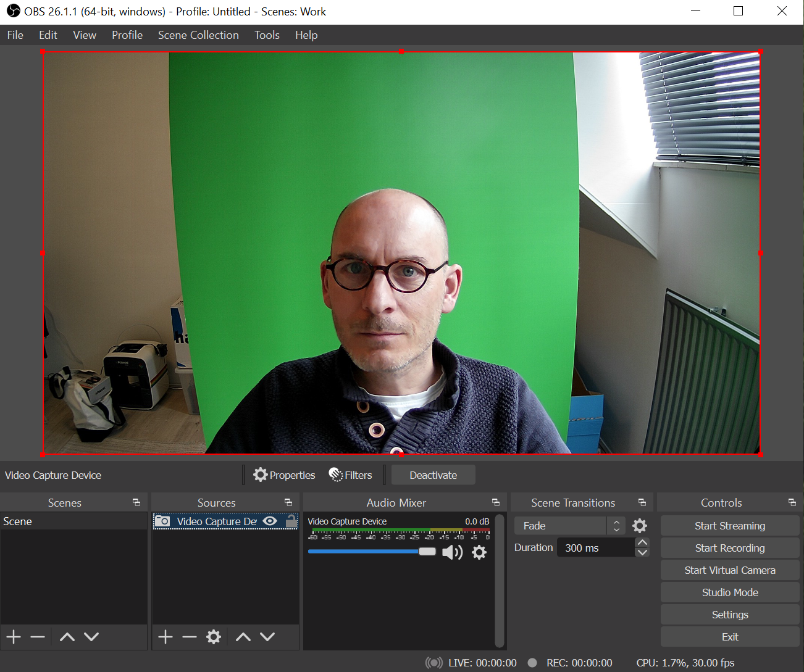Image resolution: width=804 pixels, height=672 pixels.
Task: Adjust the Video Capture Device volume slider
Action: 372,552
